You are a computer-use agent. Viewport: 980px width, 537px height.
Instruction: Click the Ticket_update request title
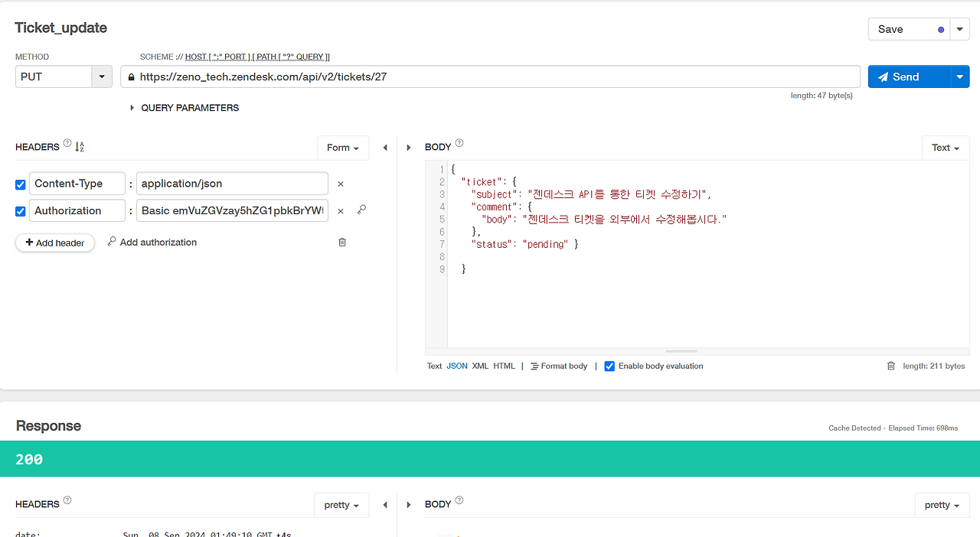point(61,28)
